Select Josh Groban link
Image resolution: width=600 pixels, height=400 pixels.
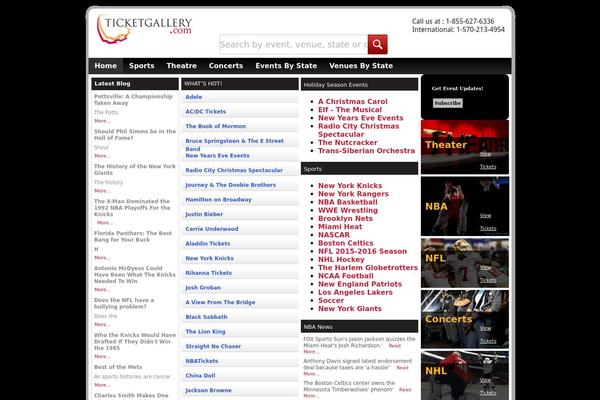pyautogui.click(x=203, y=287)
